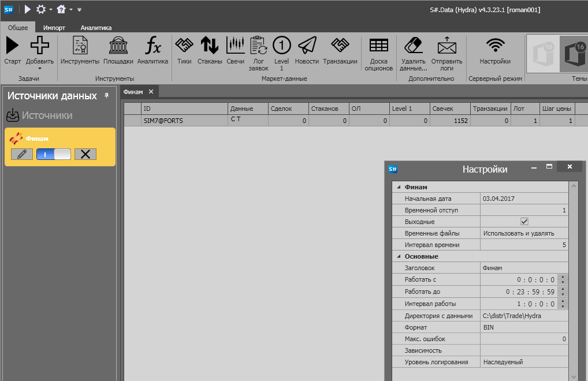Image resolution: width=588 pixels, height=381 pixels.
Task: Click the Макс. ошибок value field
Action: click(524, 339)
